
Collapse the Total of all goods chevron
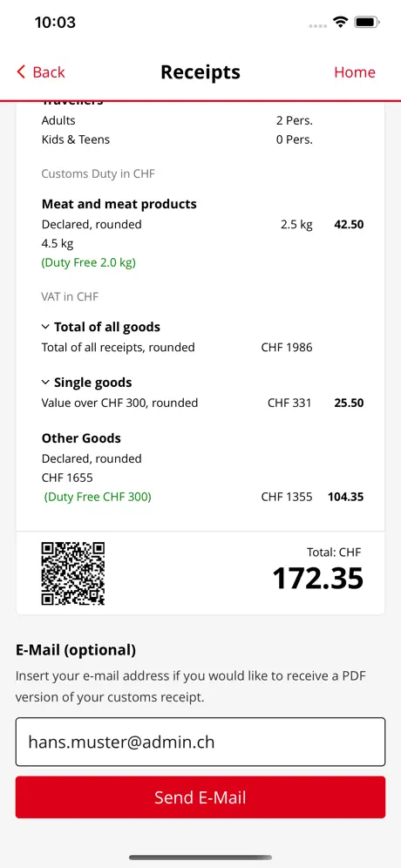pyautogui.click(x=45, y=327)
